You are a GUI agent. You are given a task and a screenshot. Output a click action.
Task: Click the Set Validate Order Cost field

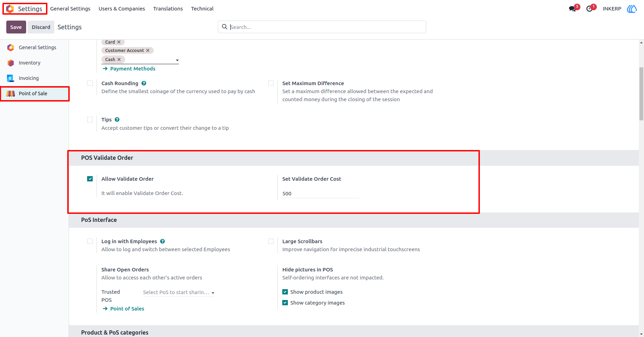pos(321,194)
